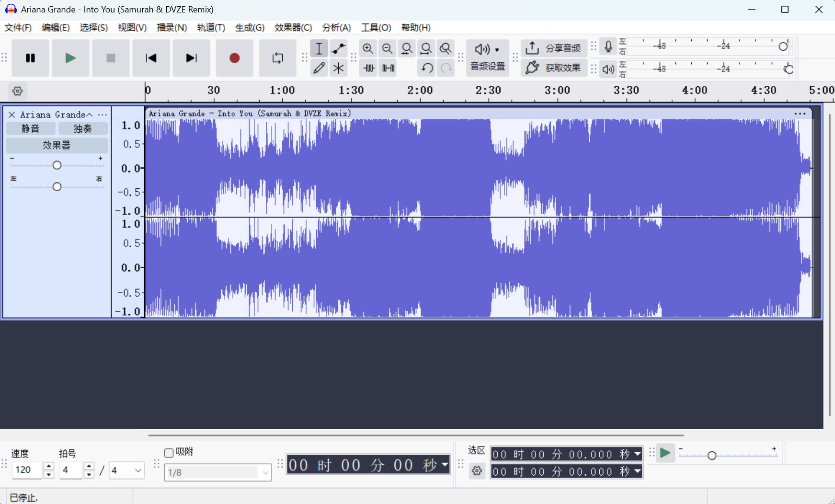This screenshot has height=504, width=835.
Task: Collapse the track with the caret
Action: (89, 115)
